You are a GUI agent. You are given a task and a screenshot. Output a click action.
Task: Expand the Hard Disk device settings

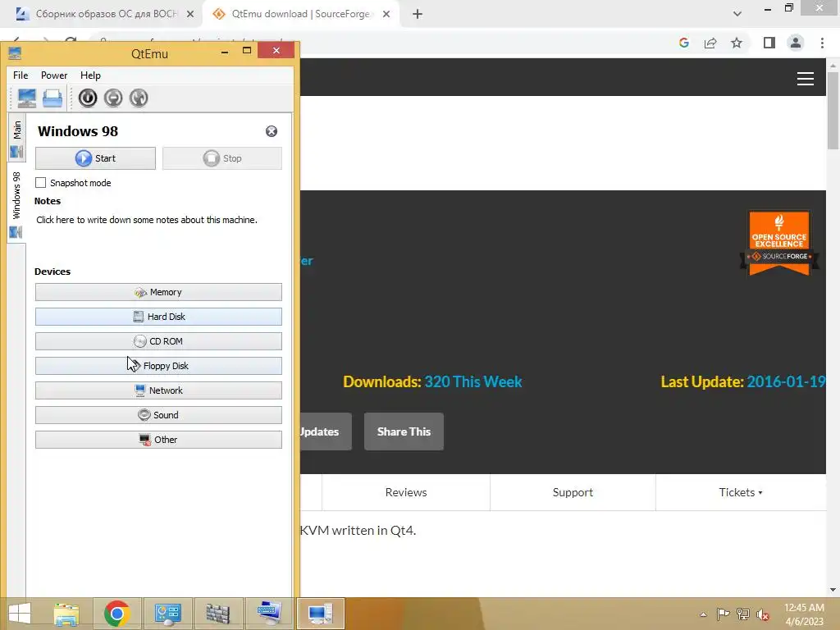pos(158,317)
